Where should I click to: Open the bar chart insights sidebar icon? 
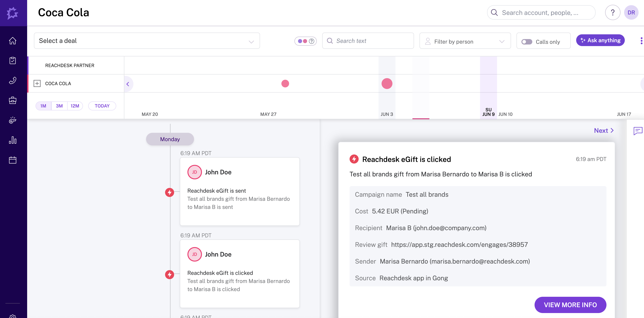(12, 140)
